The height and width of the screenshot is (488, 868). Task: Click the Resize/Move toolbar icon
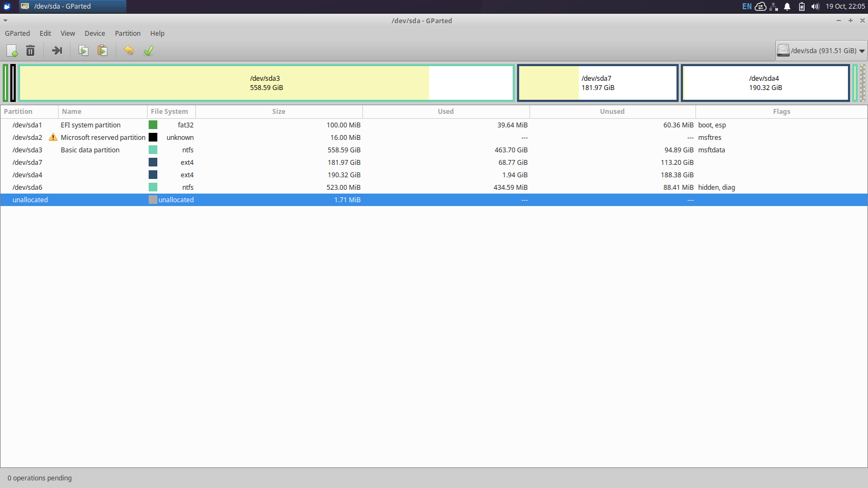57,50
